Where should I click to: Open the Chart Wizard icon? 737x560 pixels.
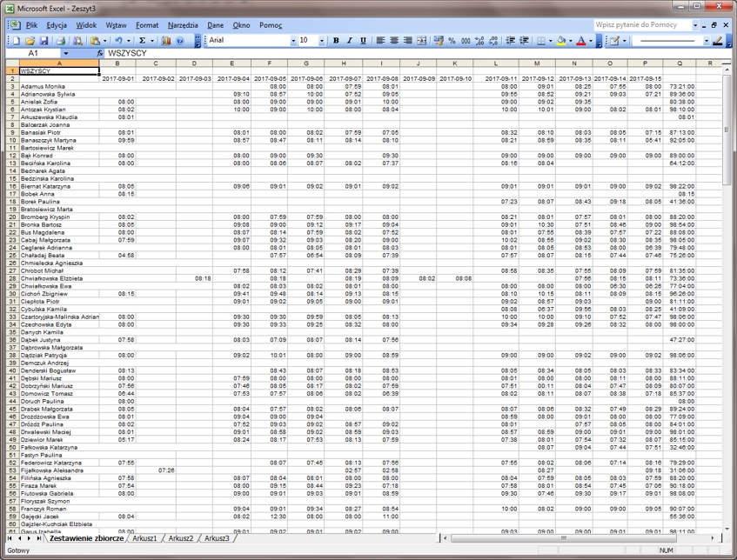[166, 41]
